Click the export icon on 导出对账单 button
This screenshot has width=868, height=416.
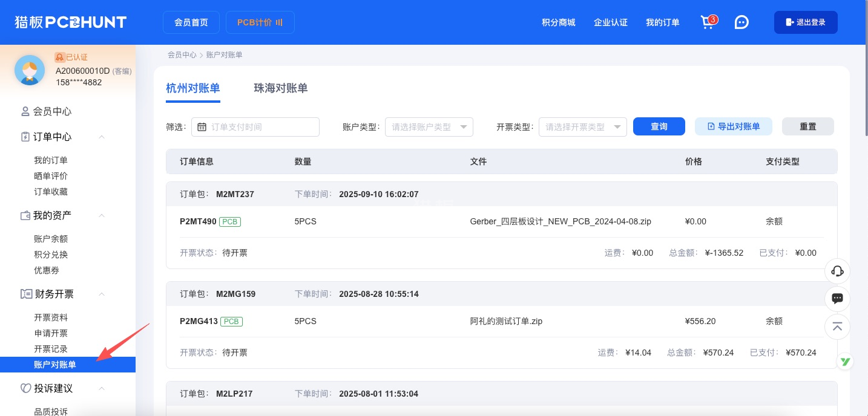point(711,126)
